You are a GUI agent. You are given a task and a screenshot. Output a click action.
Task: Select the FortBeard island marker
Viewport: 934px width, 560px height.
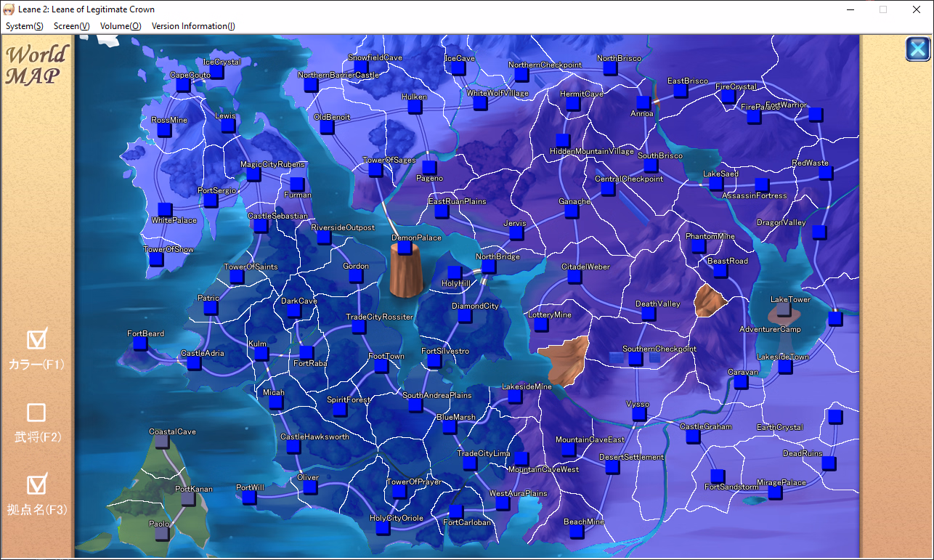coord(140,344)
